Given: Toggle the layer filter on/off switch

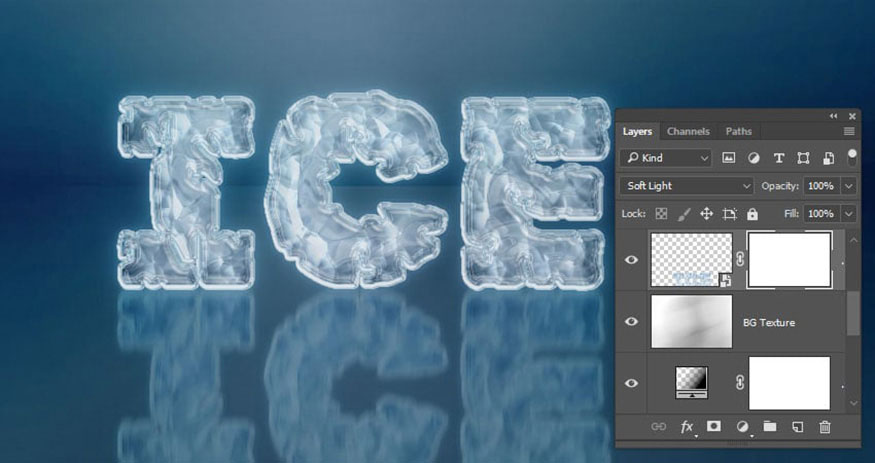Looking at the screenshot, I should pyautogui.click(x=852, y=157).
